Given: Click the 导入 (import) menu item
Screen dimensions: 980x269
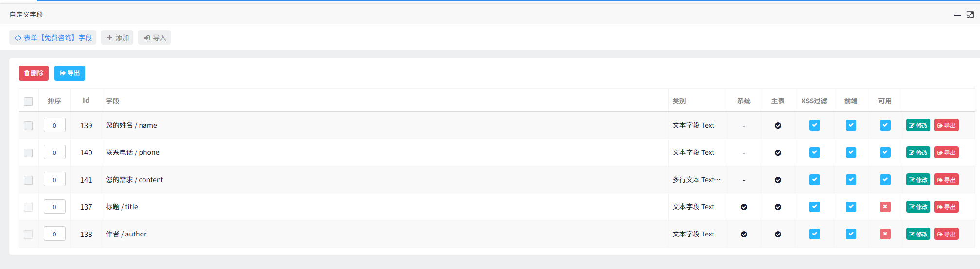Looking at the screenshot, I should pyautogui.click(x=155, y=38).
